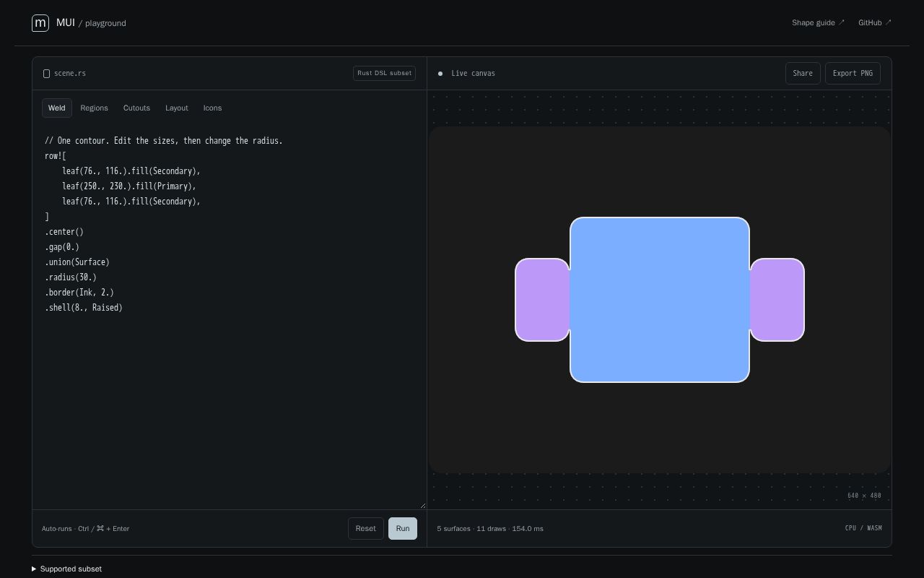
Task: Click the playground breadcrumb link
Action: click(105, 23)
